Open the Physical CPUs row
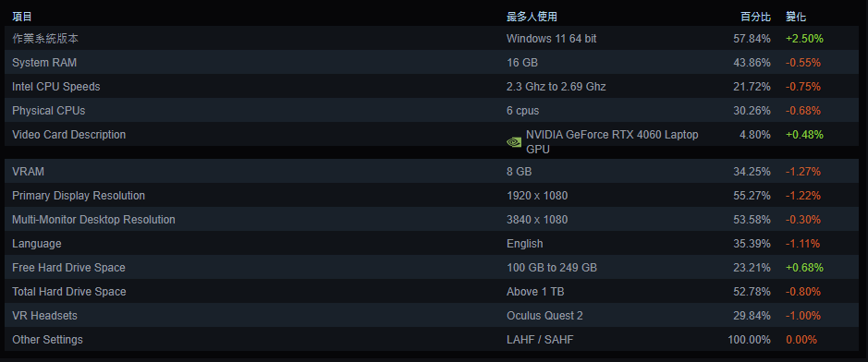Image resolution: width=868 pixels, height=362 pixels. 432,111
